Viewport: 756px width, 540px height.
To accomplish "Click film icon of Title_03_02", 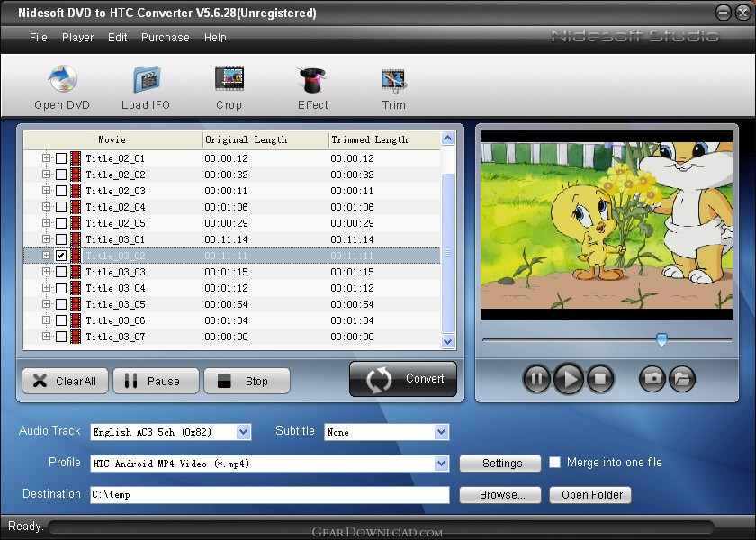I will click(76, 255).
